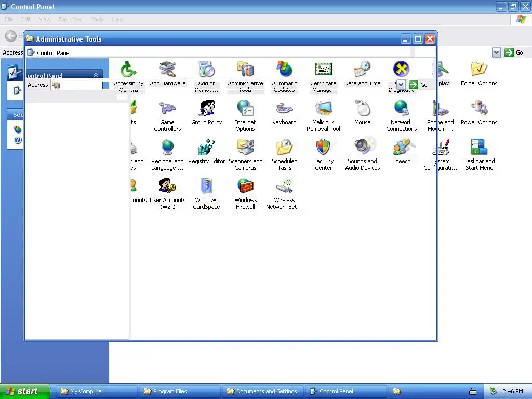Screen dimensions: 532x399
Task: Open Windows Firewall icon
Action: 245,187
